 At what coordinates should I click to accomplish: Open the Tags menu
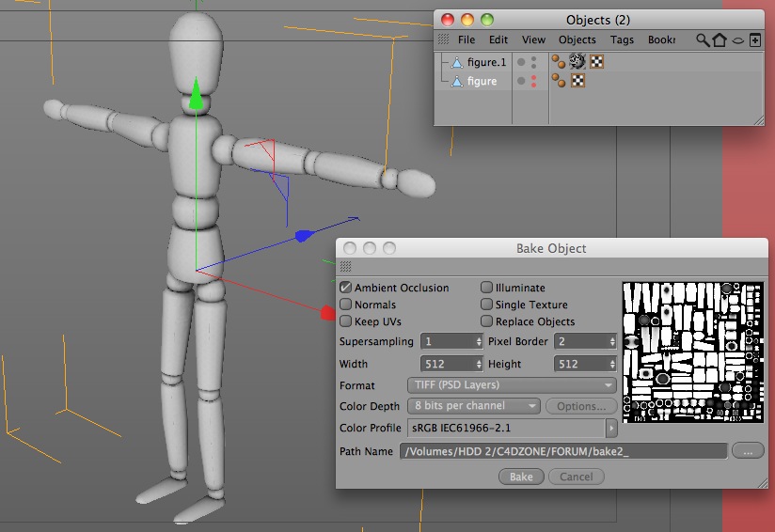[x=622, y=40]
